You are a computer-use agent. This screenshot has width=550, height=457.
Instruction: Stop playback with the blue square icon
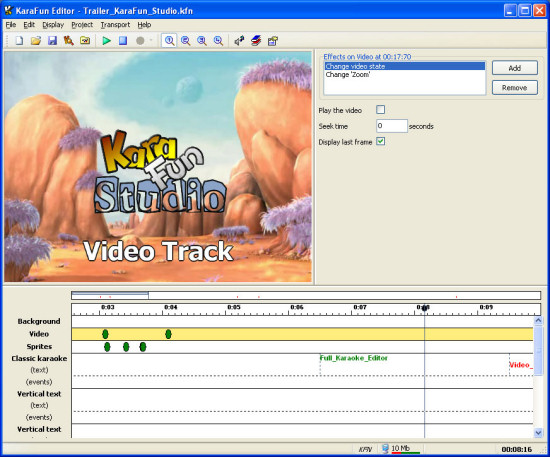(x=123, y=41)
